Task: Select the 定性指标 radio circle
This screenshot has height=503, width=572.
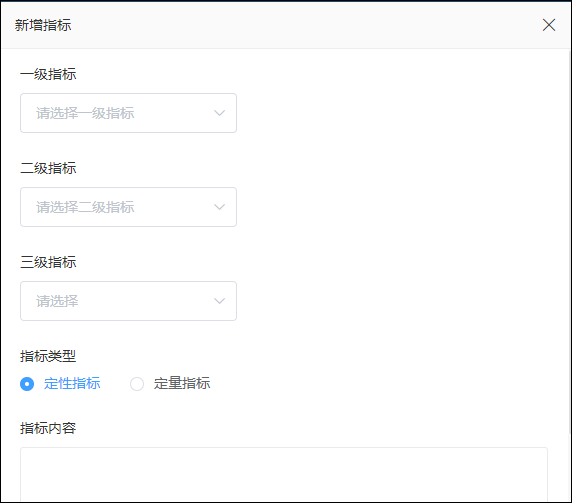Action: point(27,384)
